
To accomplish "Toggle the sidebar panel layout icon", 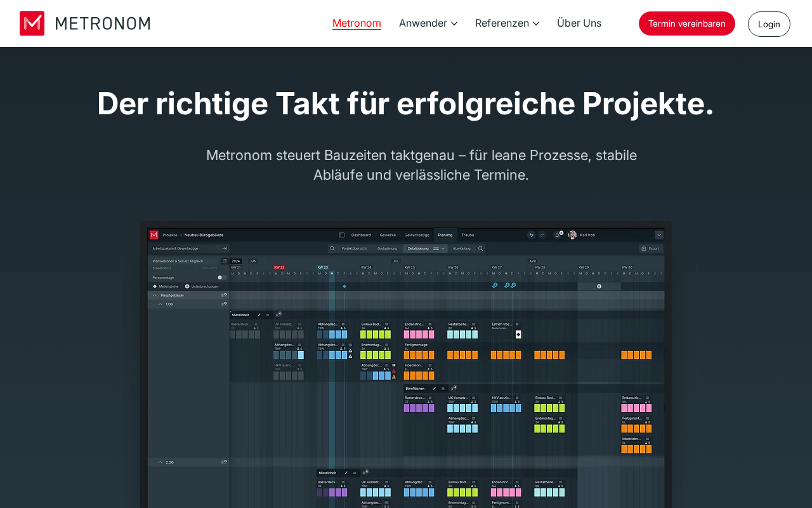I will pyautogui.click(x=341, y=235).
